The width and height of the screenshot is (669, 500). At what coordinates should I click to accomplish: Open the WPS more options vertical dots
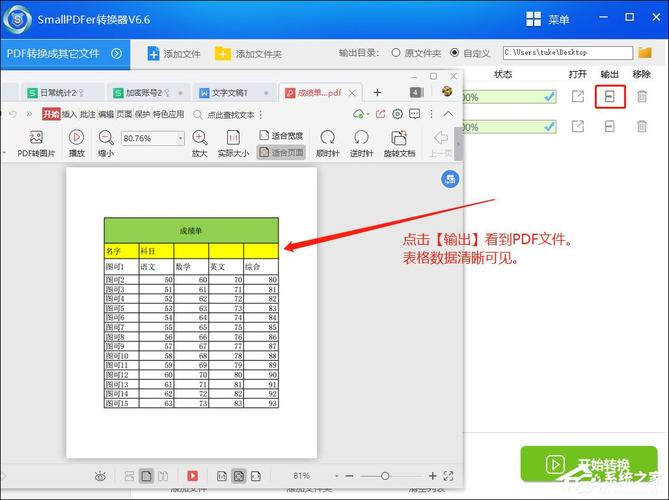(x=431, y=114)
